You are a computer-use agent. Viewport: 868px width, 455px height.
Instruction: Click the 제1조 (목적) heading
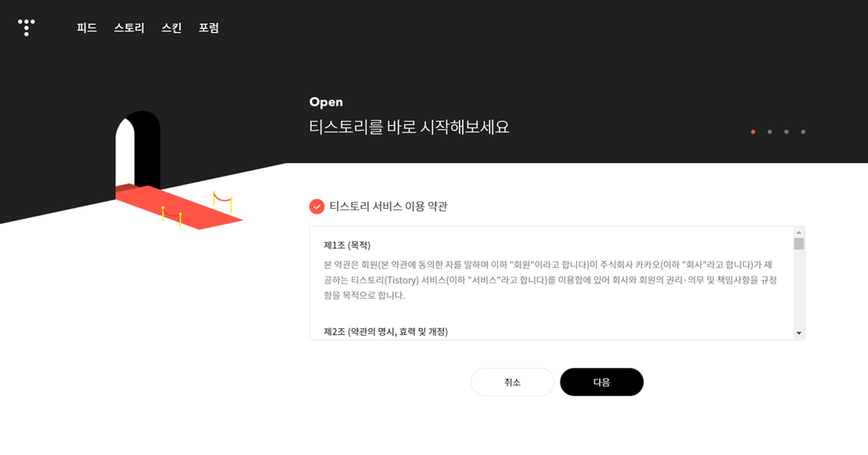coord(347,245)
